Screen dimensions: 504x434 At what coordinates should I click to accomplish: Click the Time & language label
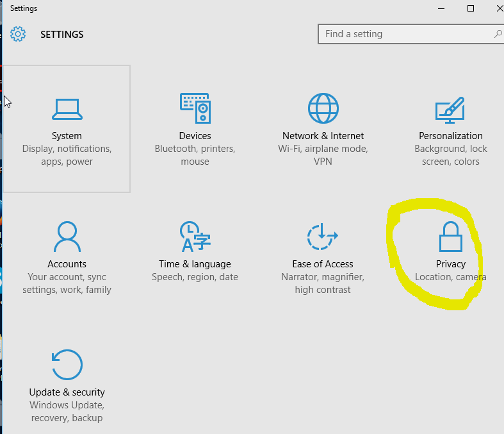point(195,264)
